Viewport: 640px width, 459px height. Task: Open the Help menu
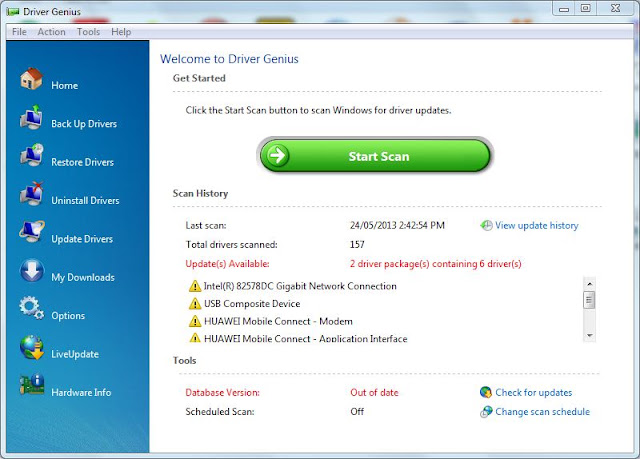click(121, 32)
